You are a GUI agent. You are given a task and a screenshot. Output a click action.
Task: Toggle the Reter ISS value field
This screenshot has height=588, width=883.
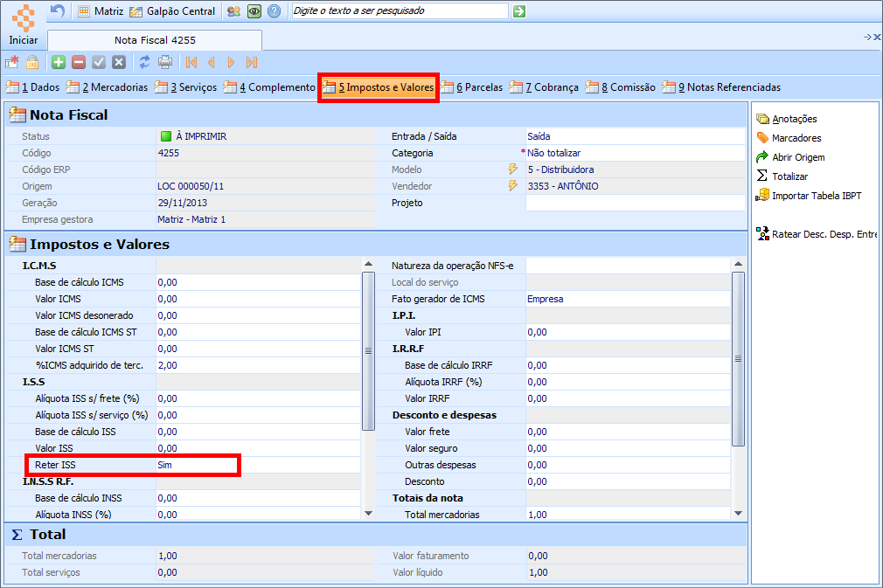click(x=197, y=465)
